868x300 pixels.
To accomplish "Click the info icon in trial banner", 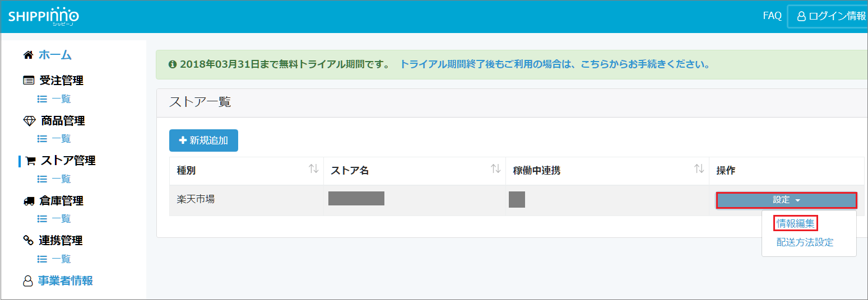I will [x=173, y=64].
